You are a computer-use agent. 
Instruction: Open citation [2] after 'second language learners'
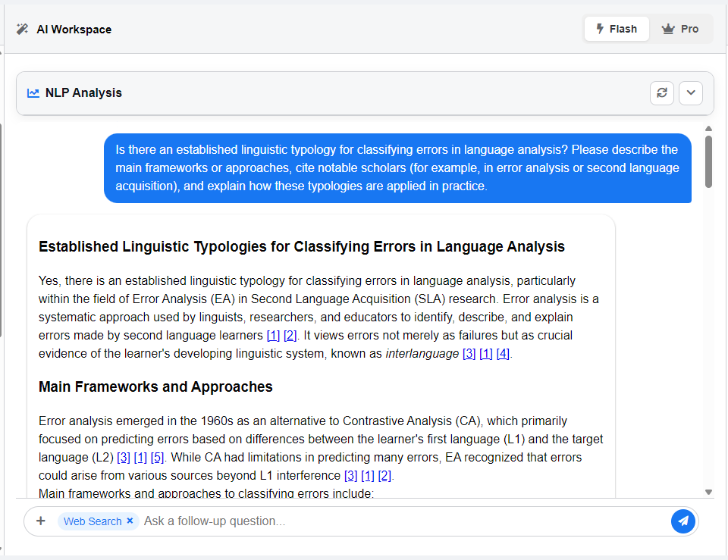[290, 336]
